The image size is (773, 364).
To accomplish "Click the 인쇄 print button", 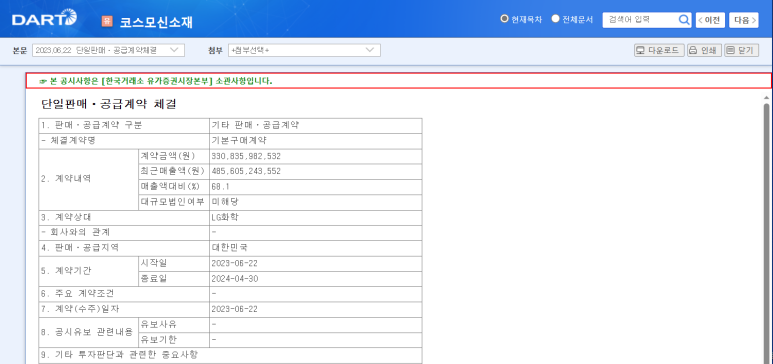I will tap(704, 50).
